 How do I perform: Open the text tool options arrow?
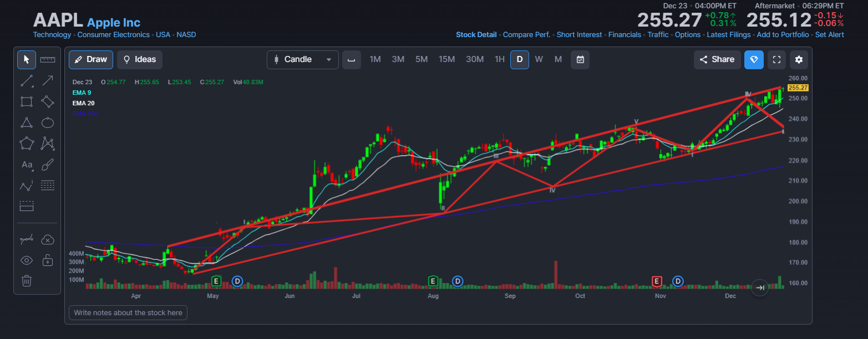tap(33, 171)
